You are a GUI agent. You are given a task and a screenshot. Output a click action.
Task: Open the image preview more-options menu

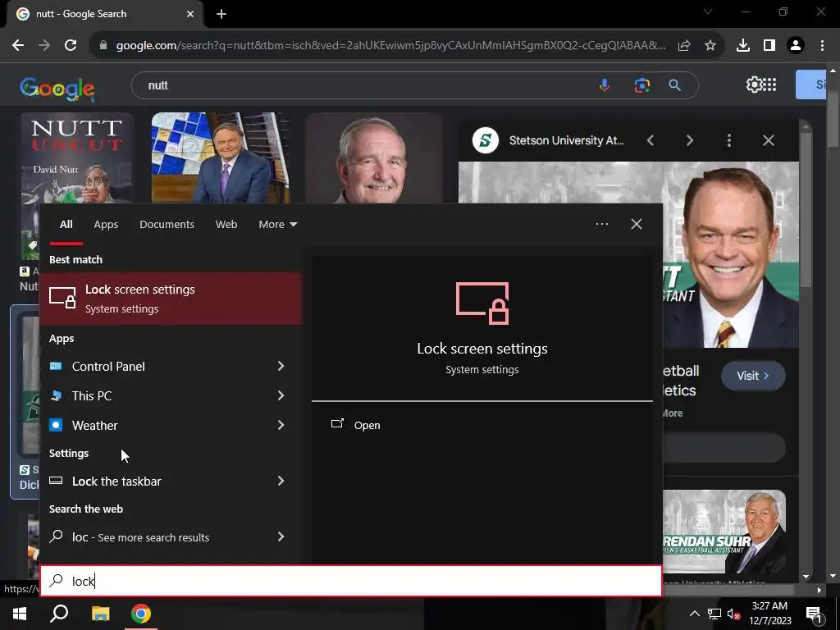pos(729,140)
